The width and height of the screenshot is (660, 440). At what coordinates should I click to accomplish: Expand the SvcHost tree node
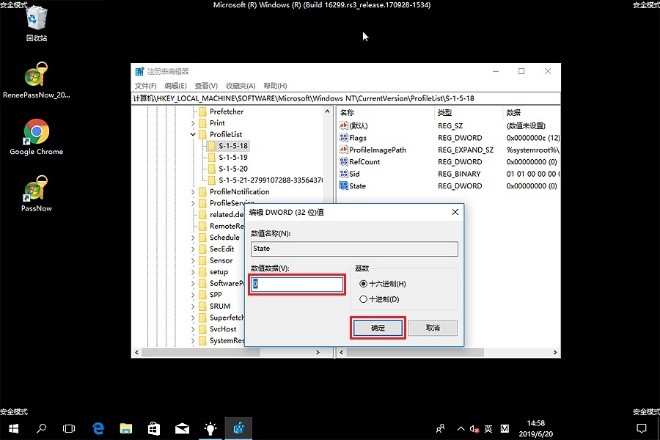coord(193,329)
